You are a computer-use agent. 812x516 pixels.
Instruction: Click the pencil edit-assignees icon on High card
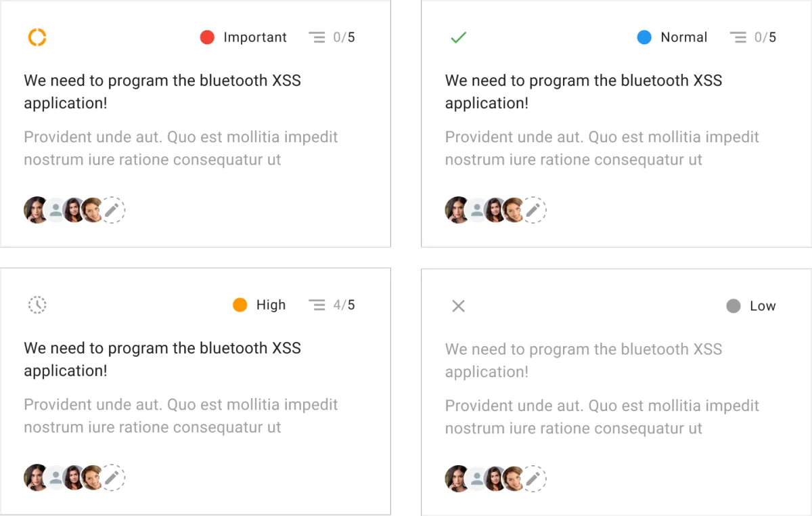[x=113, y=478]
